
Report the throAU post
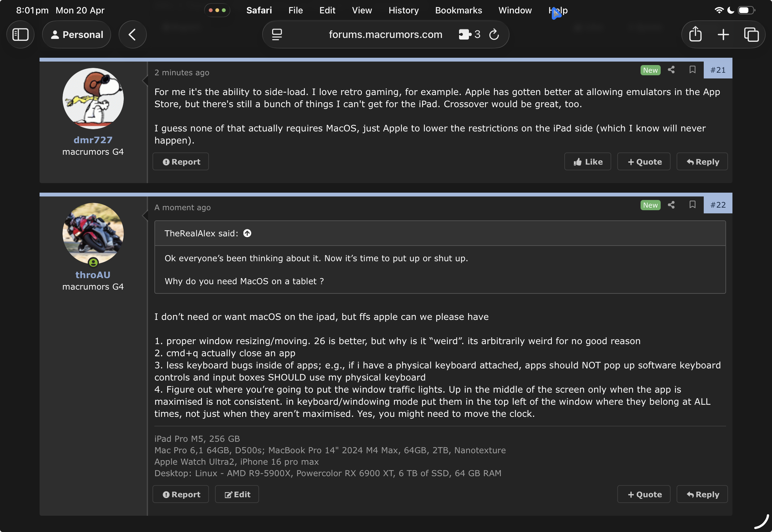click(181, 494)
